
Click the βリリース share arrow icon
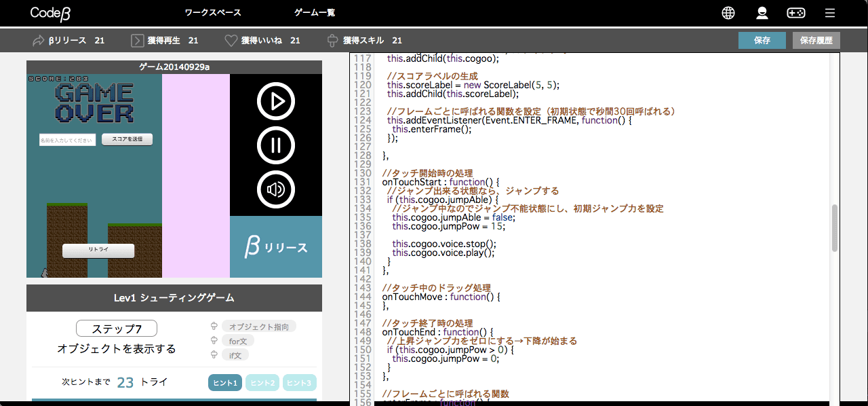pyautogui.click(x=38, y=41)
